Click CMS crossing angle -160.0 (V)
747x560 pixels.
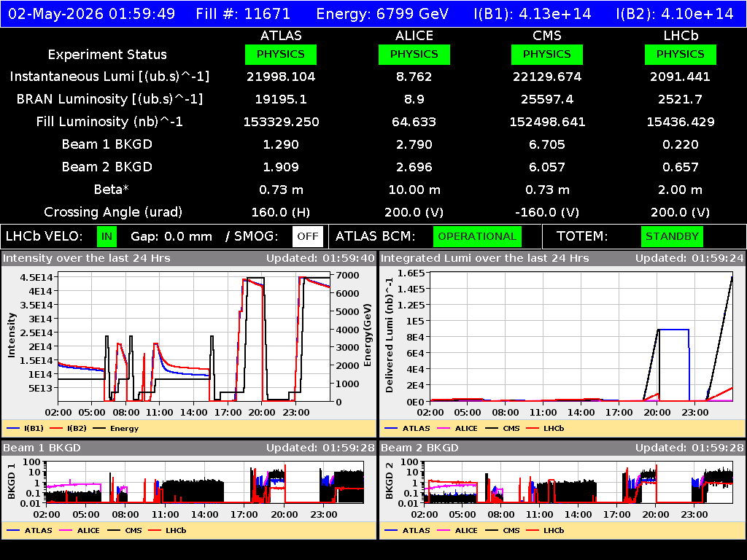coord(547,212)
